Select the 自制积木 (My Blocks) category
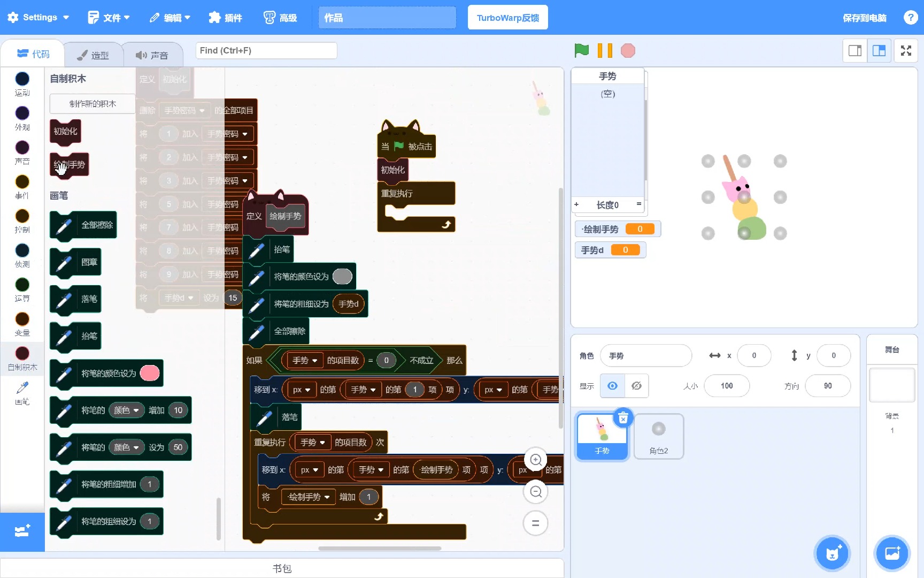This screenshot has height=578, width=924. (22, 359)
